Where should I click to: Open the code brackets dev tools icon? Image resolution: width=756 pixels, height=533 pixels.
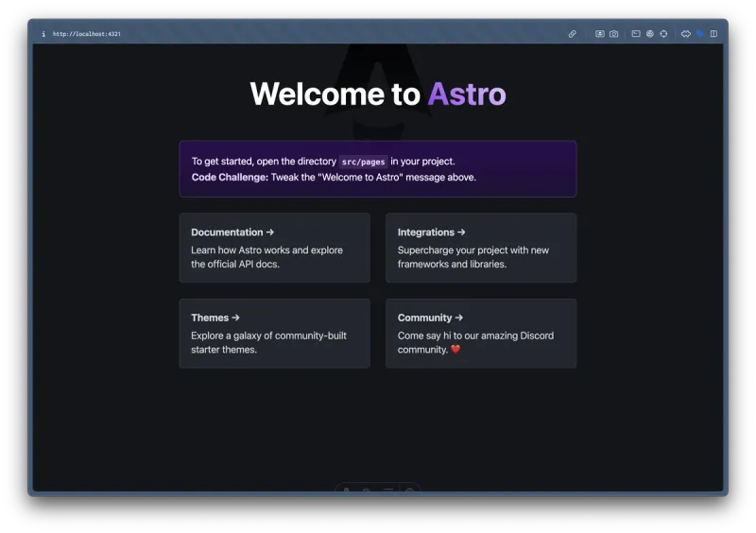click(686, 34)
